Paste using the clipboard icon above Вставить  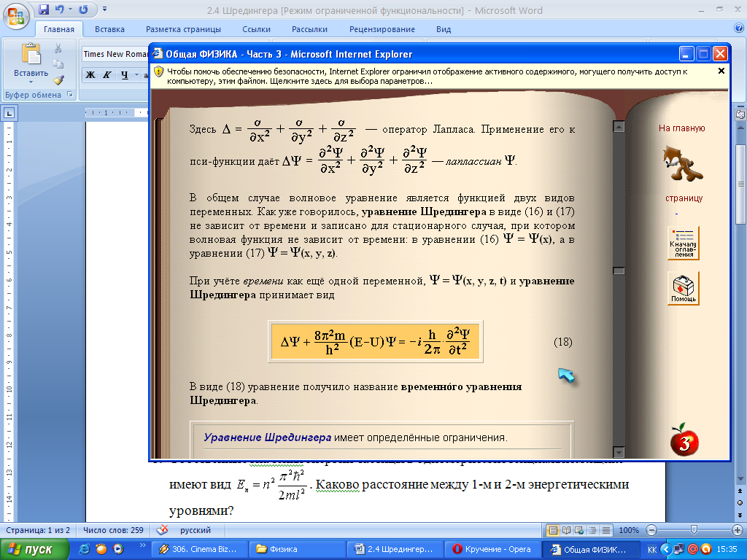(x=31, y=54)
